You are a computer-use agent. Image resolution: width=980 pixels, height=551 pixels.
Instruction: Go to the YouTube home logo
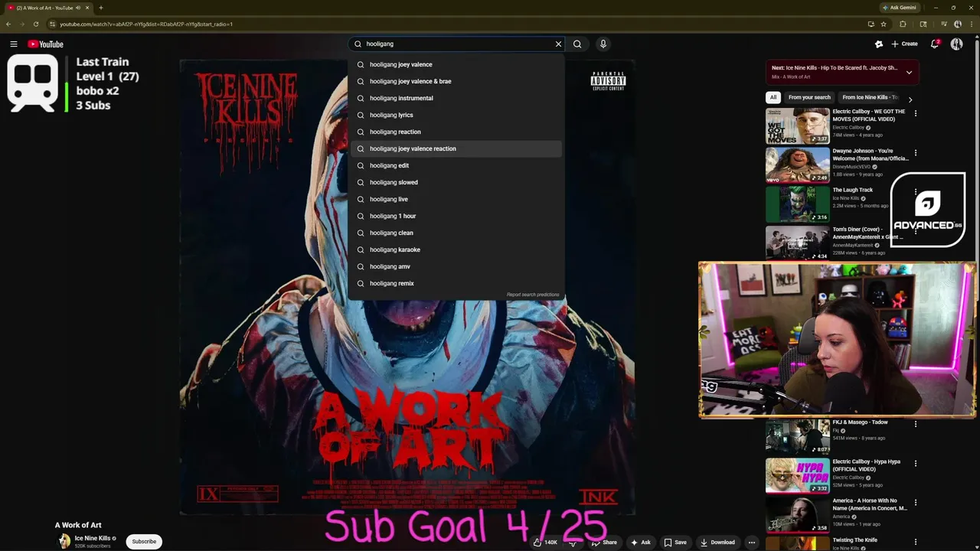pyautogui.click(x=45, y=44)
